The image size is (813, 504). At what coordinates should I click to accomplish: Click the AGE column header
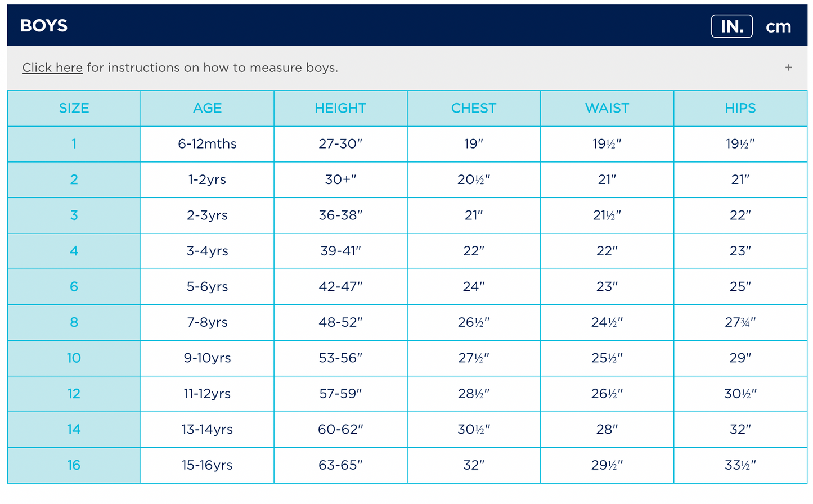[x=207, y=108]
